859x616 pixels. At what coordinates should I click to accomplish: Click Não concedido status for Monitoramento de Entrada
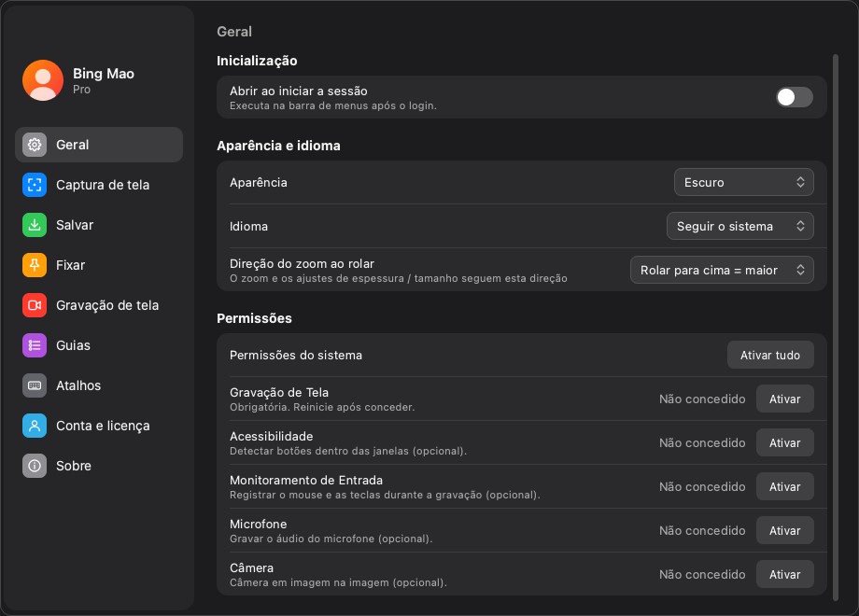[702, 487]
